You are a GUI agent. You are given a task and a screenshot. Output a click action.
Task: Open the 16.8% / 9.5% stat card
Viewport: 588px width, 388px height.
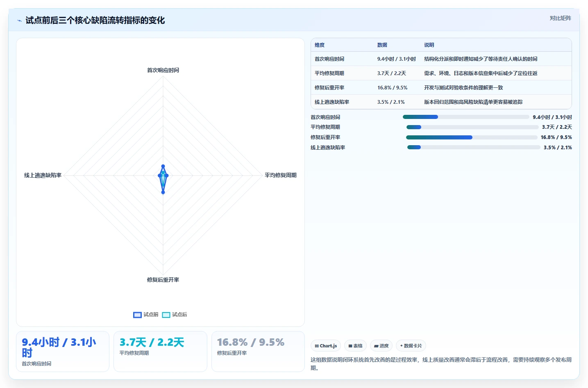(x=258, y=351)
